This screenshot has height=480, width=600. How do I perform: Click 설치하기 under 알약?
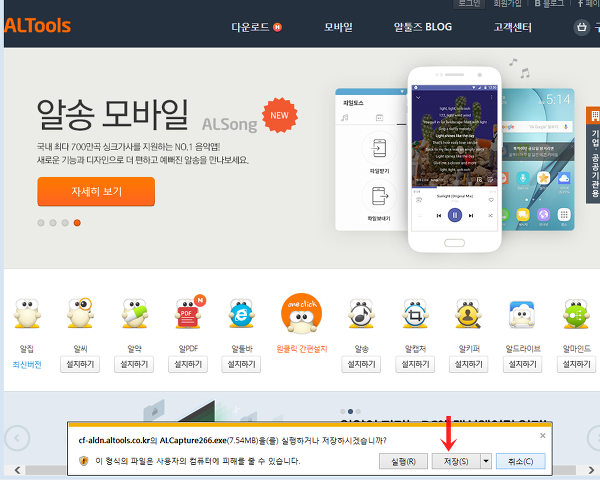pyautogui.click(x=134, y=364)
